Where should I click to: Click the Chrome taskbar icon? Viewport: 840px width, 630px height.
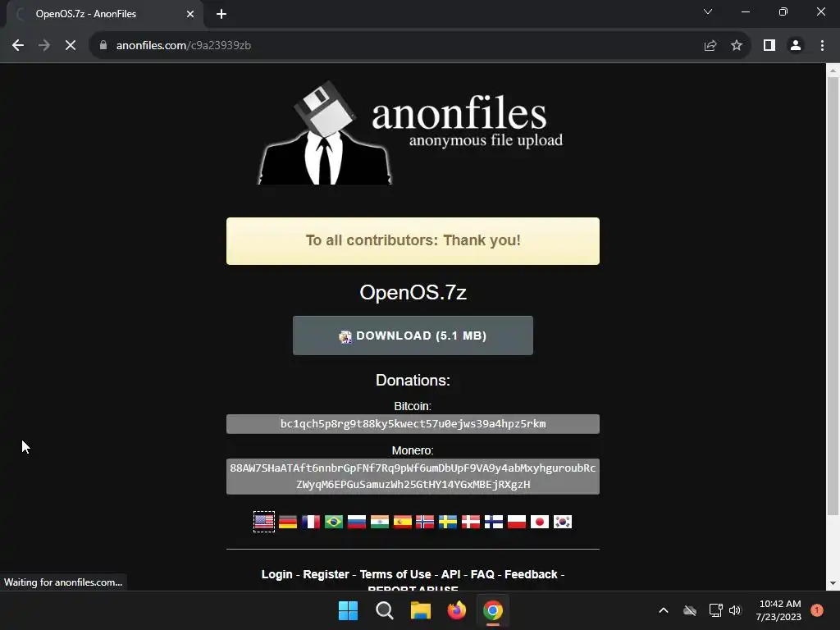click(x=493, y=610)
